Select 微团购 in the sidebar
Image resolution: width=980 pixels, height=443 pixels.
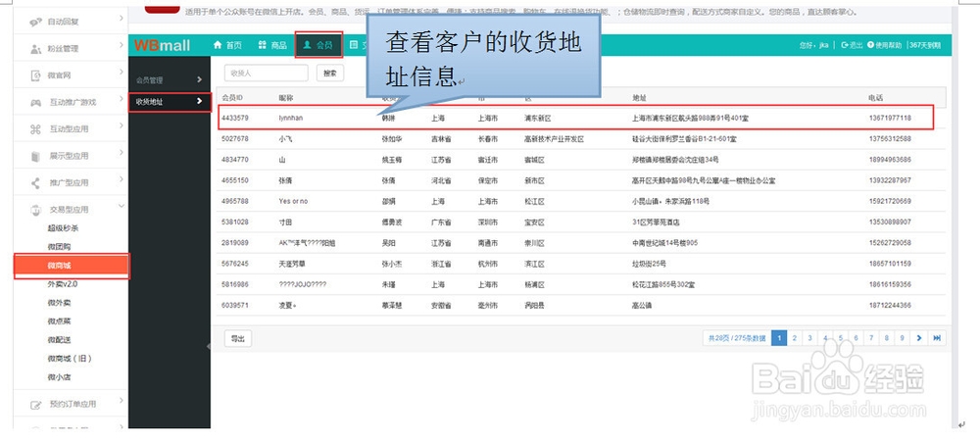[59, 247]
